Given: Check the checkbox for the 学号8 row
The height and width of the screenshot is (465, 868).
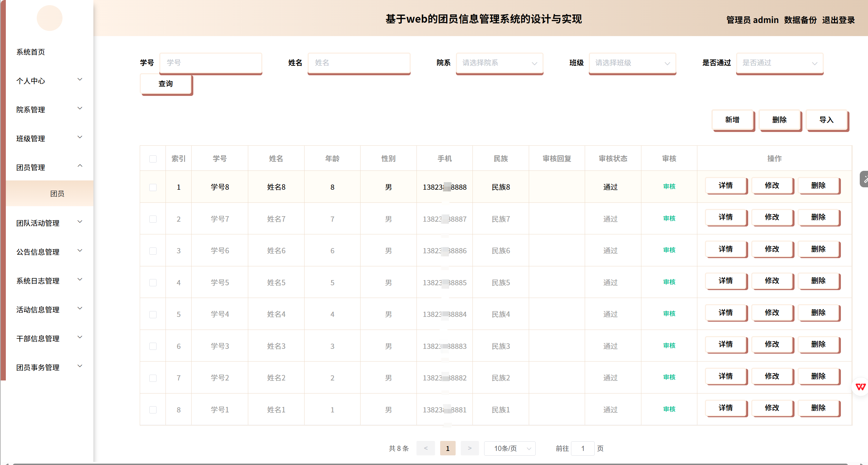Looking at the screenshot, I should [x=153, y=187].
